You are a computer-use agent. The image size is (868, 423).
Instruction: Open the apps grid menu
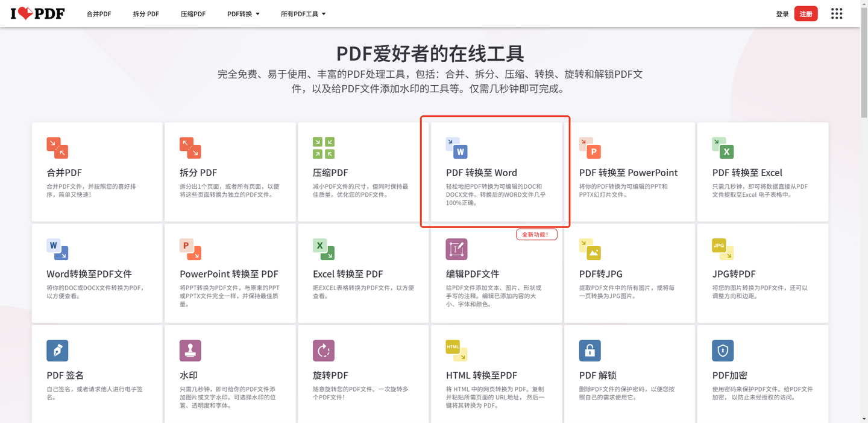(837, 13)
